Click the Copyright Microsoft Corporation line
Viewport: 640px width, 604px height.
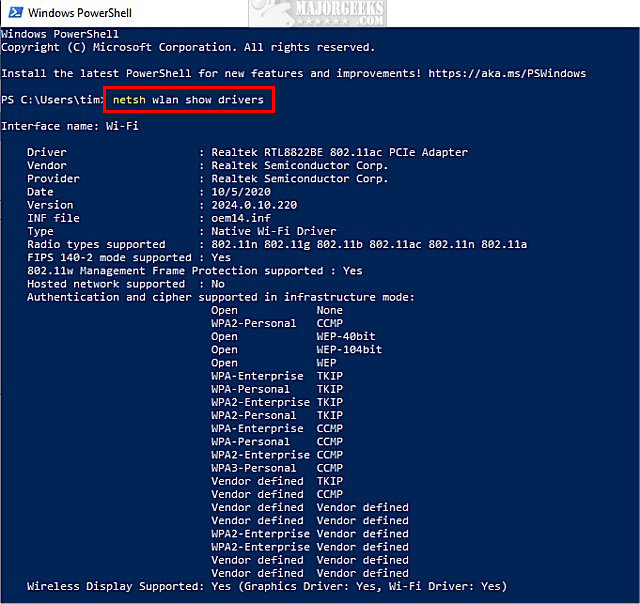(188, 47)
